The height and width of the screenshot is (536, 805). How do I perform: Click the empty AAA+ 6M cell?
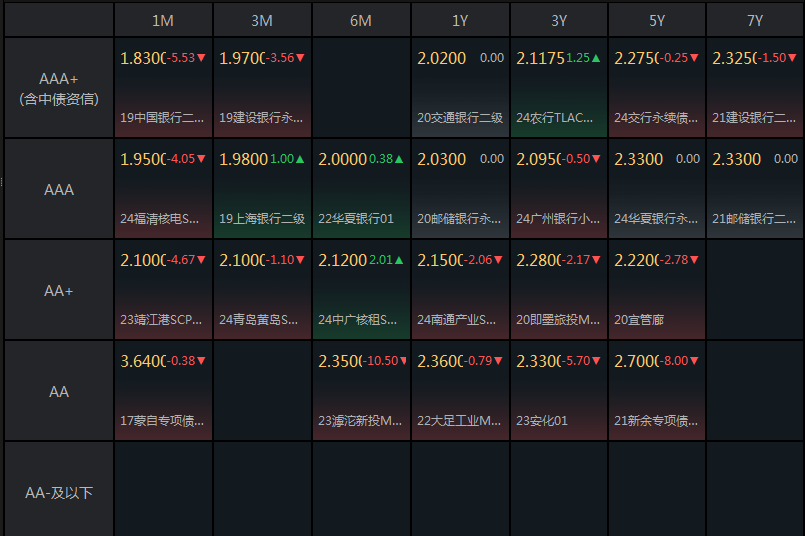click(x=361, y=88)
